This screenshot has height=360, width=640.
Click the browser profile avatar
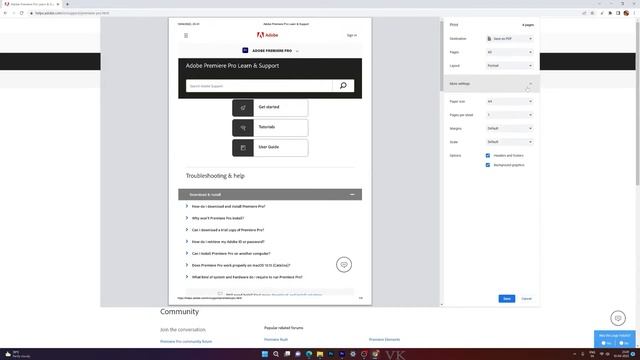pos(626,13)
